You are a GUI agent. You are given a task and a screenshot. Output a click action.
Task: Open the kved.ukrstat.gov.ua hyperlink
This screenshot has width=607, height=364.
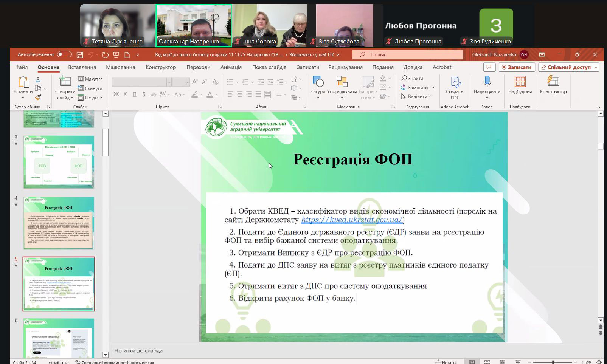tap(352, 220)
